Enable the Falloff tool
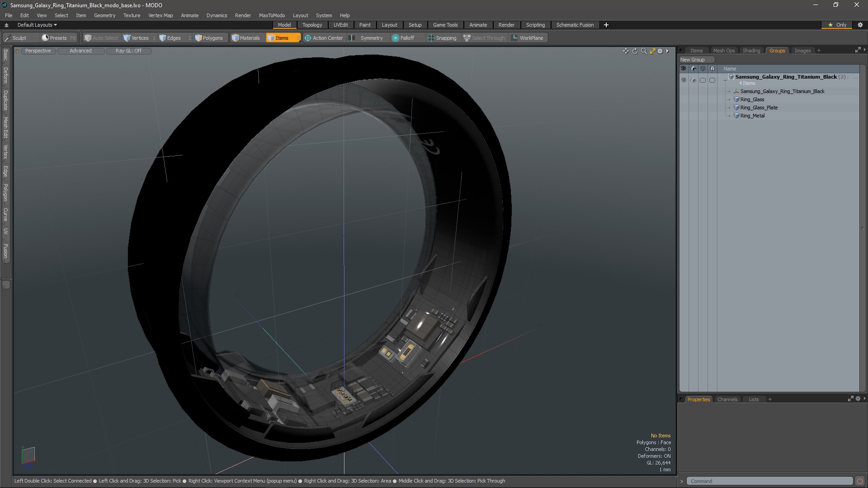Viewport: 868px width, 488px height. point(403,38)
